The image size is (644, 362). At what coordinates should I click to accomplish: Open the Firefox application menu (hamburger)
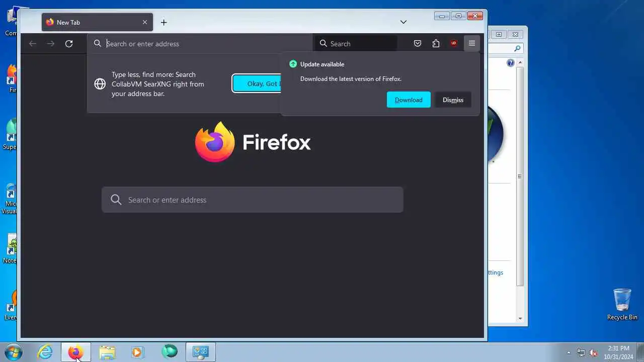472,43
